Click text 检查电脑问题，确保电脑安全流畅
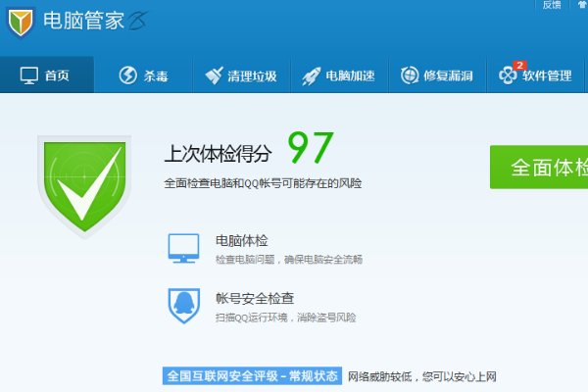The height and width of the screenshot is (392, 588). [x=289, y=259]
